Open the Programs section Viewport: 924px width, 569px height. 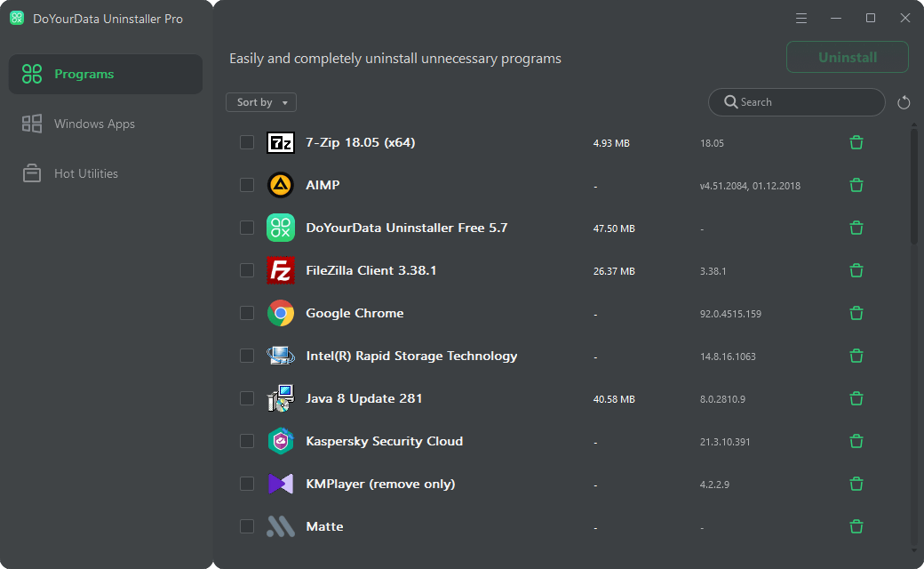pos(106,75)
